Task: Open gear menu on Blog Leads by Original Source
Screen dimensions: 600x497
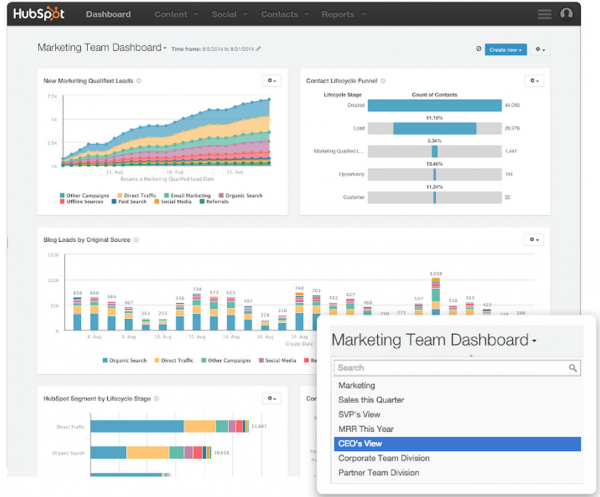Action: tap(534, 240)
